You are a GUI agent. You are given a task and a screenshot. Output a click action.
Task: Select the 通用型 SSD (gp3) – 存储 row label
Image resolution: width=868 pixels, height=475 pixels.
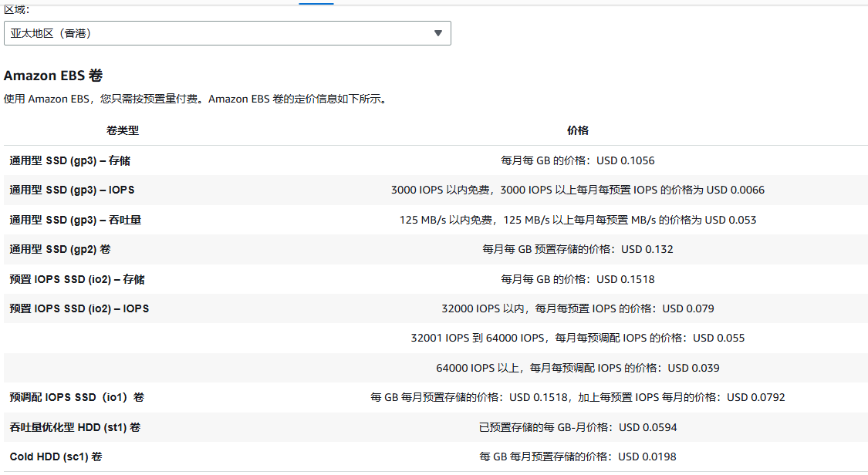click(x=69, y=160)
